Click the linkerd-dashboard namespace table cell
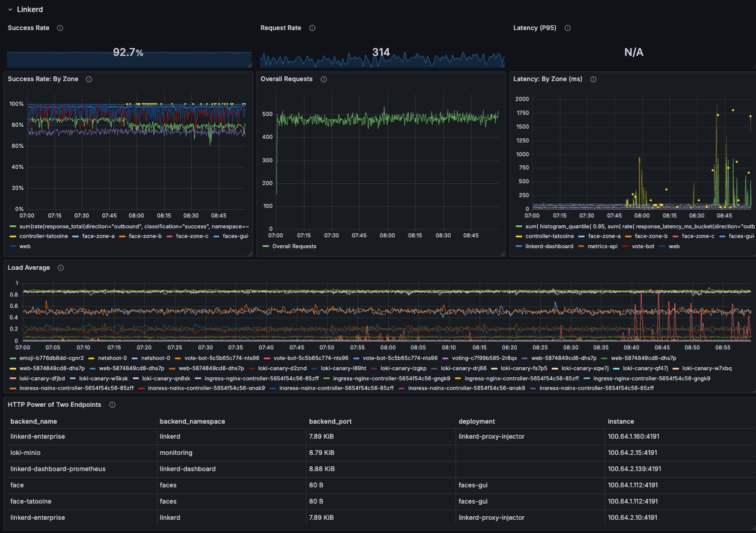This screenshot has height=533, width=756. tap(231, 469)
